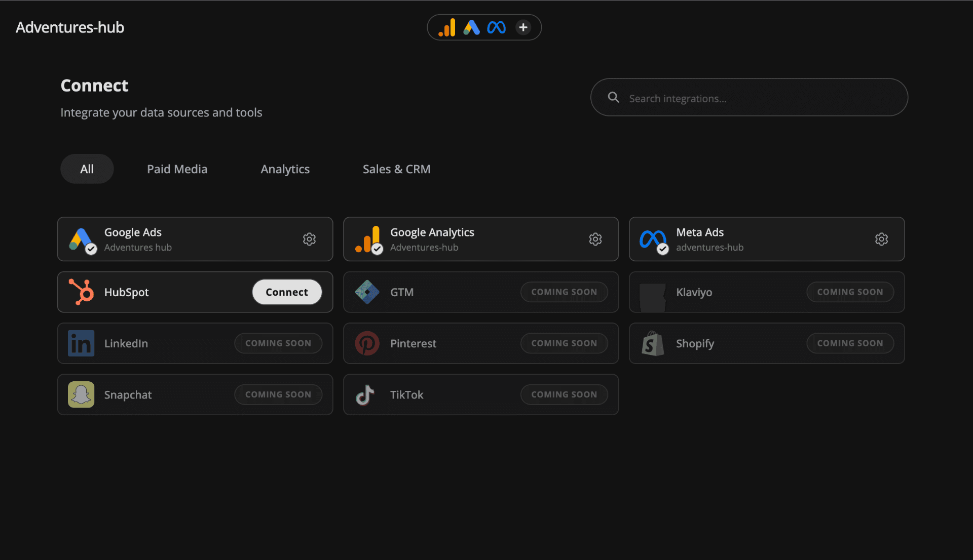Click the plus icon in top bar
This screenshot has height=560, width=973.
click(523, 27)
